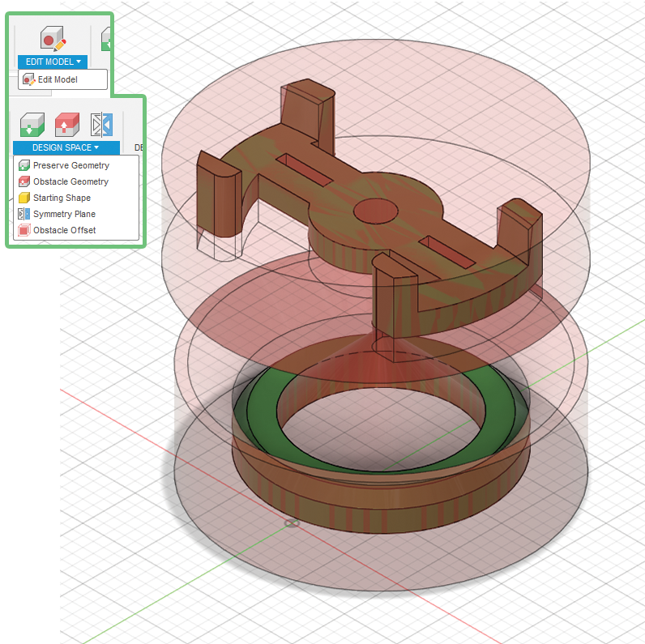Choose Preserve Geometry menu entry
Viewport: 645px width, 644px height.
click(x=76, y=165)
